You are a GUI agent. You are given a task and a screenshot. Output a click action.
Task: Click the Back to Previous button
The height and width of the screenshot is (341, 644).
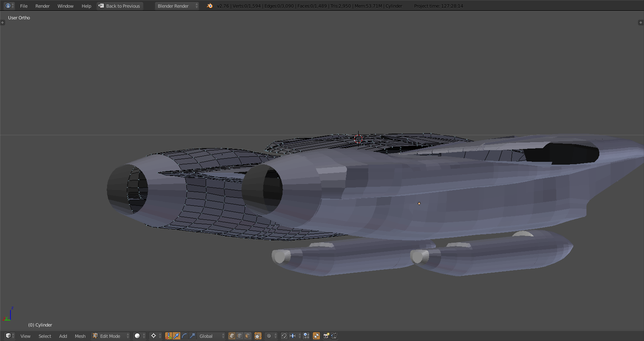pyautogui.click(x=120, y=6)
